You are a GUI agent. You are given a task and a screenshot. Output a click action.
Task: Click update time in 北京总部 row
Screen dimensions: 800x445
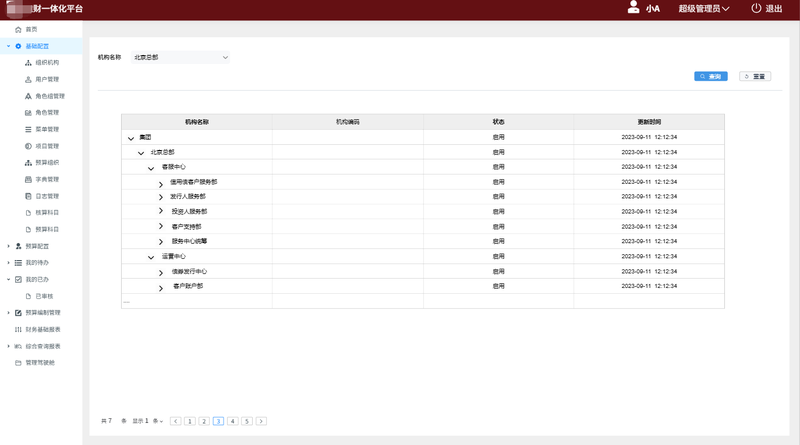[x=649, y=152]
